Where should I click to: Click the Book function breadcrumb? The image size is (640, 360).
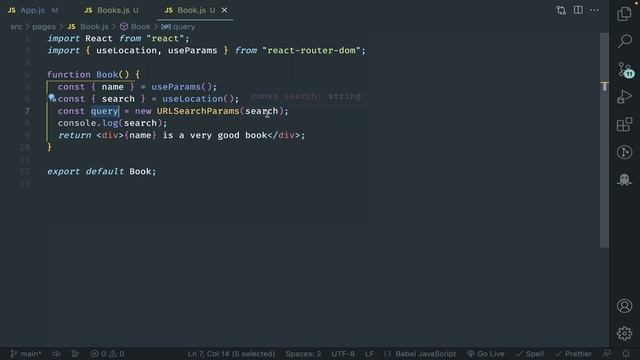pos(135,27)
